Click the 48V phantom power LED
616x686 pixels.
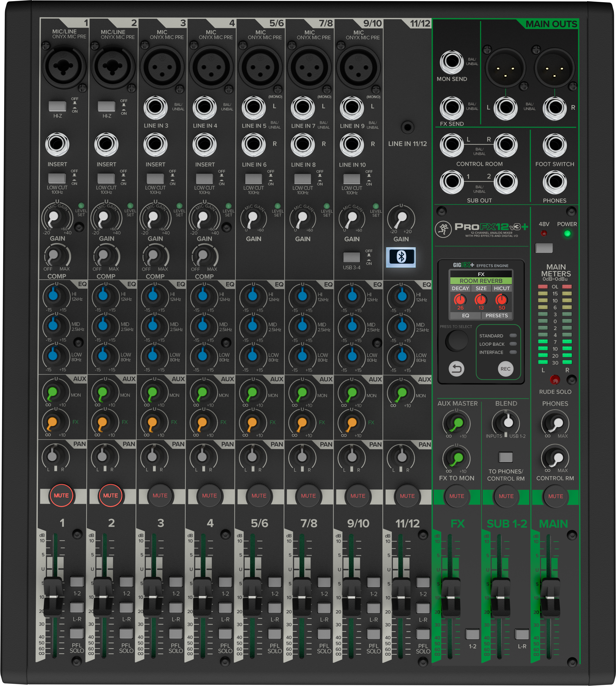click(x=544, y=233)
